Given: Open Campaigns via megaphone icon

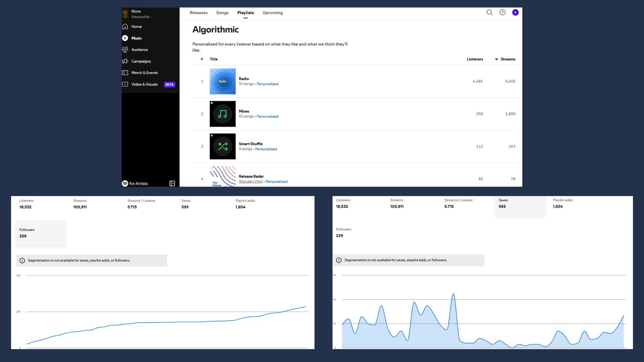Looking at the screenshot, I should click(125, 61).
